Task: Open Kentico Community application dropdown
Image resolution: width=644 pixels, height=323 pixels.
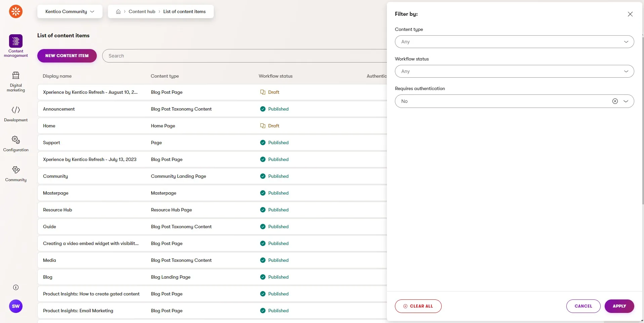Action: (70, 11)
